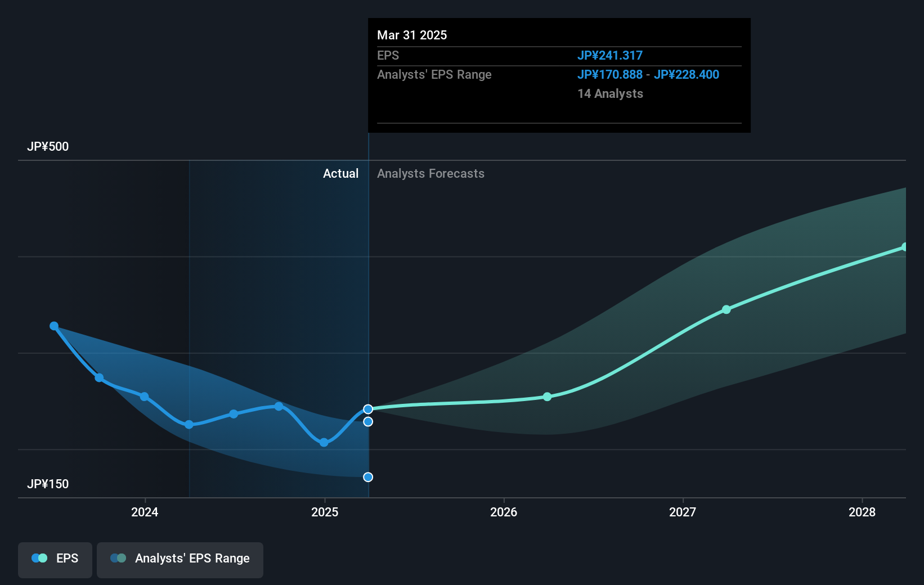Image resolution: width=924 pixels, height=585 pixels.
Task: Select the analysts' upper range point at Mar 2025
Action: pos(368,421)
